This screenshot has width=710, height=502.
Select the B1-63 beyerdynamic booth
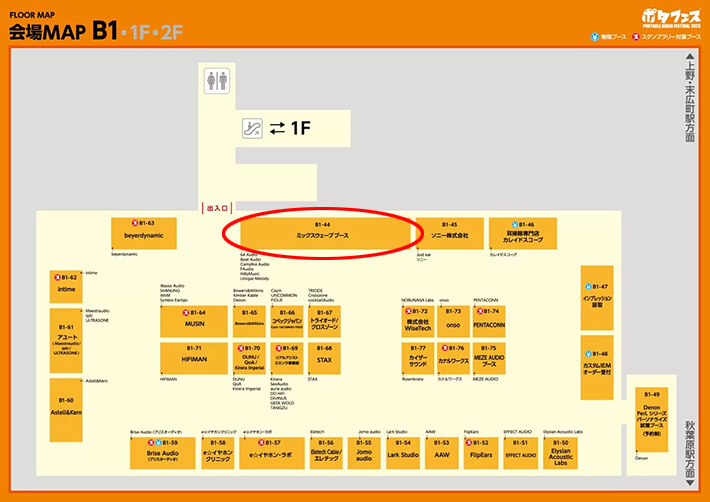coord(144,233)
